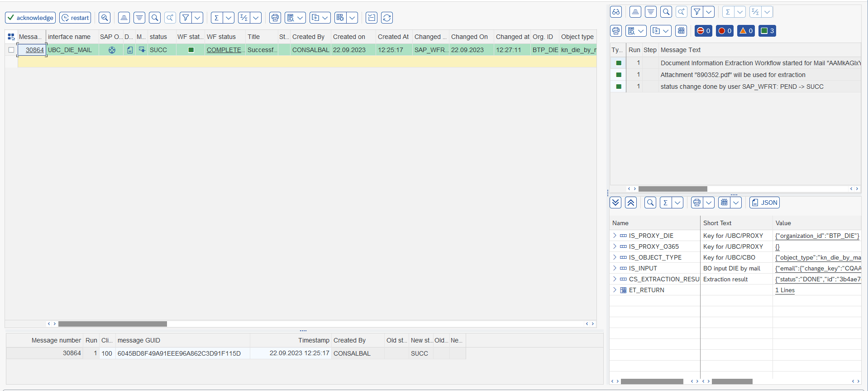Open the Export dropdown in log panel toolbar
This screenshot has width=868, height=391.
(x=661, y=31)
